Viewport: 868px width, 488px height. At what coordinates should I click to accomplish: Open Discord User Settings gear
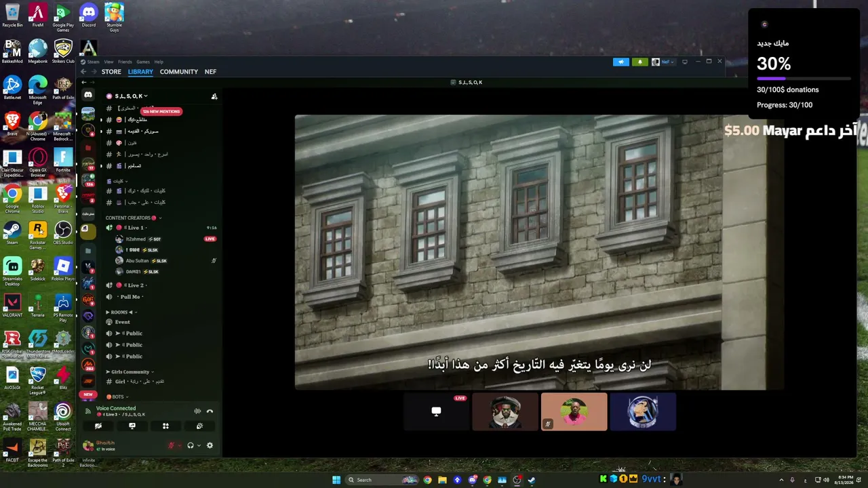210,445
